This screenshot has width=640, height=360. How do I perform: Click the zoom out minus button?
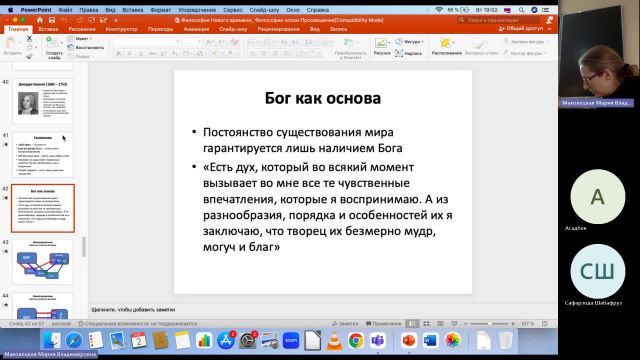466,323
